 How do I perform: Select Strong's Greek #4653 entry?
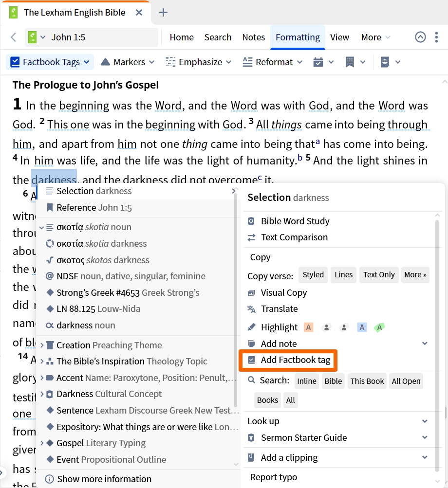tap(128, 292)
